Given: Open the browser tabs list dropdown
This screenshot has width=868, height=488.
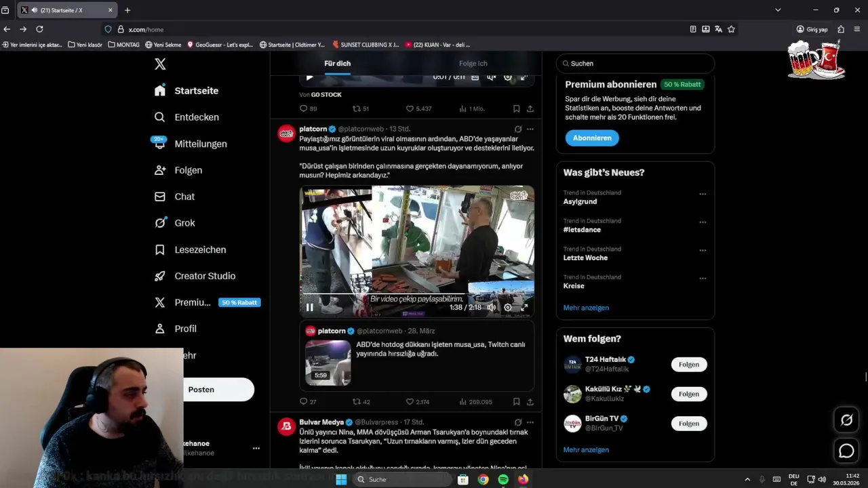Looking at the screenshot, I should pyautogui.click(x=778, y=10).
